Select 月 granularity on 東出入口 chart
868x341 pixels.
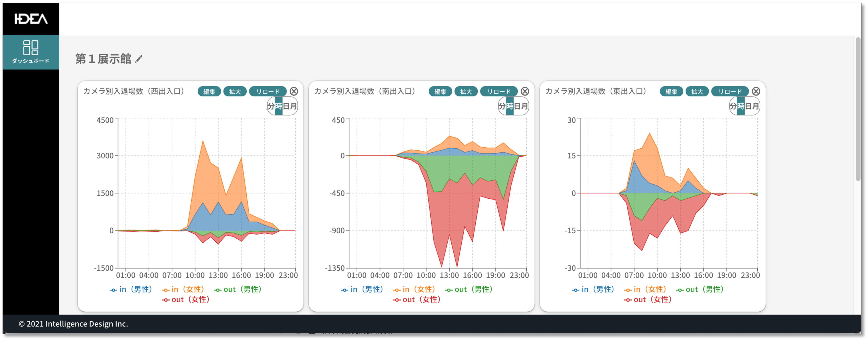point(755,106)
